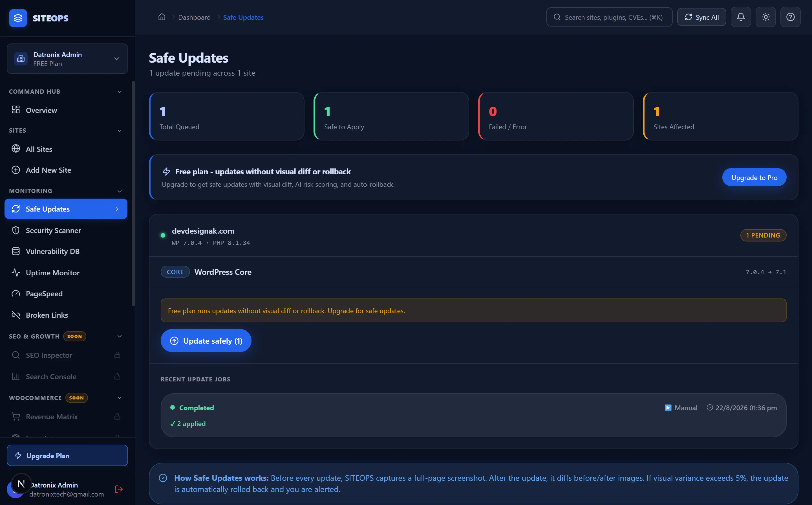The width and height of the screenshot is (812, 505).
Task: Click the Sync All button
Action: point(701,17)
